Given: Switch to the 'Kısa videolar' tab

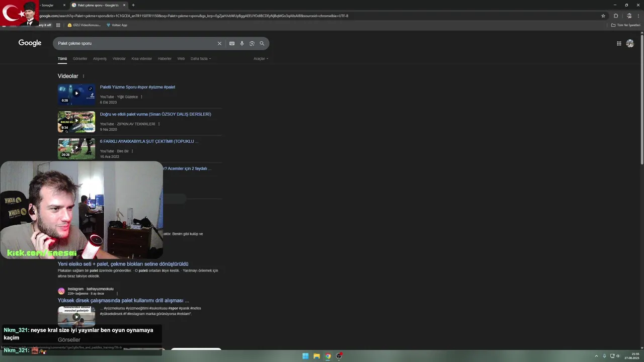Looking at the screenshot, I should coord(142,59).
